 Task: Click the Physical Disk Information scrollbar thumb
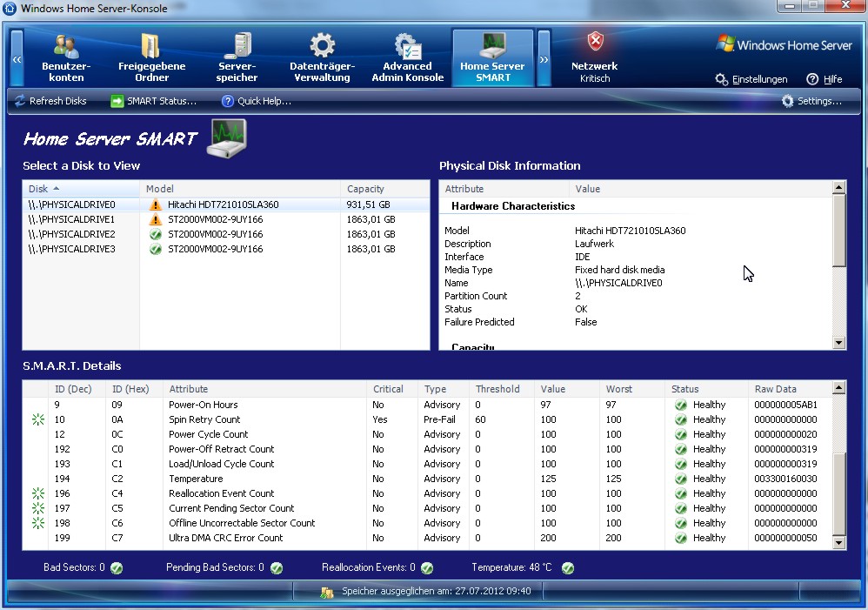point(838,230)
